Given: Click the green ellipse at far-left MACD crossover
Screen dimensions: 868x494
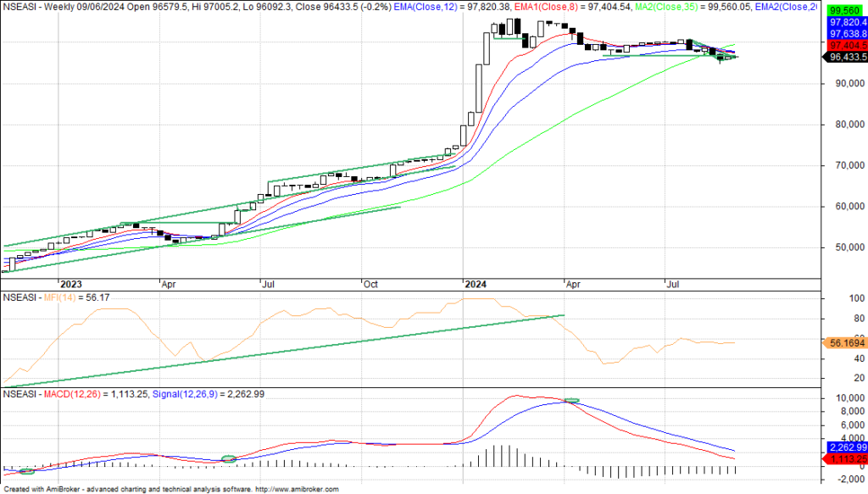Looking at the screenshot, I should [x=27, y=470].
